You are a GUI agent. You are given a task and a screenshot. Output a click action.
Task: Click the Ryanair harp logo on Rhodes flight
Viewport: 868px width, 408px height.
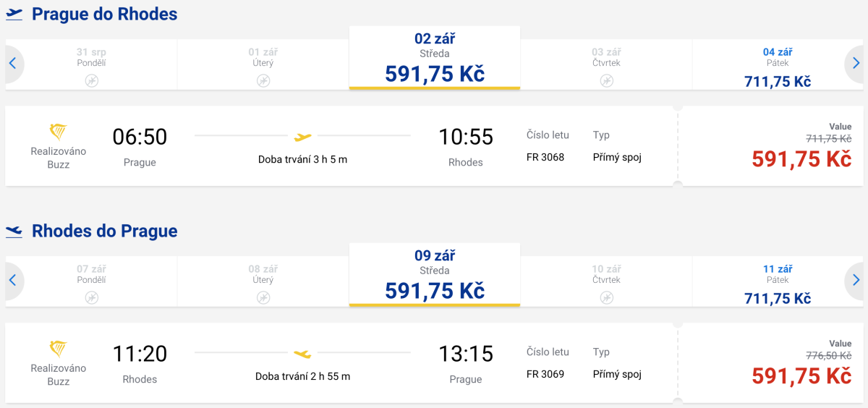[x=58, y=349]
